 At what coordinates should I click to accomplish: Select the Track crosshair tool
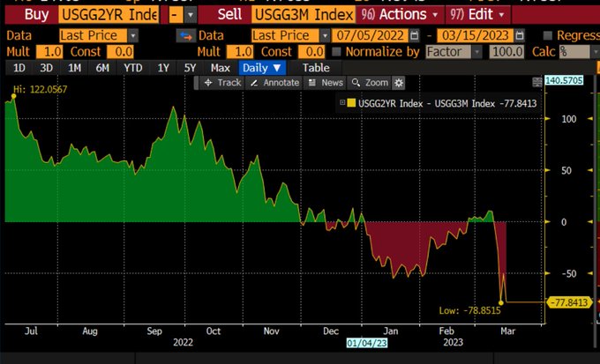pyautogui.click(x=222, y=83)
